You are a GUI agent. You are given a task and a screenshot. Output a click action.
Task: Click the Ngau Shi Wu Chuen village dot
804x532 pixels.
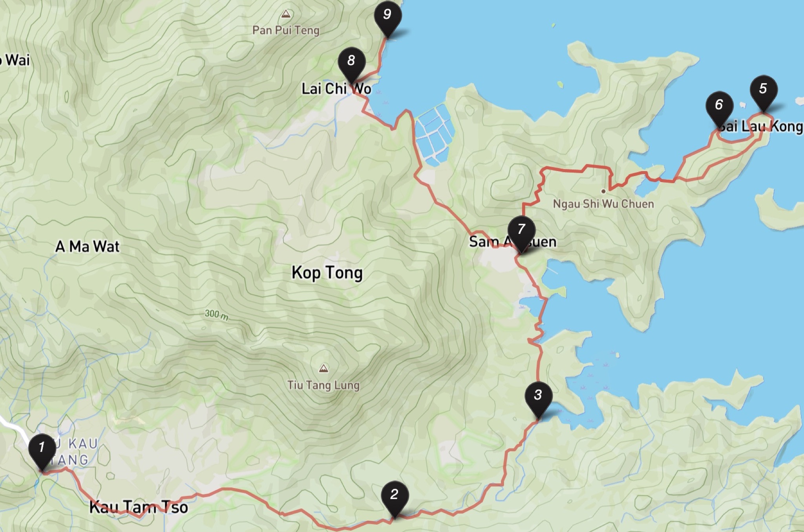coord(603,191)
